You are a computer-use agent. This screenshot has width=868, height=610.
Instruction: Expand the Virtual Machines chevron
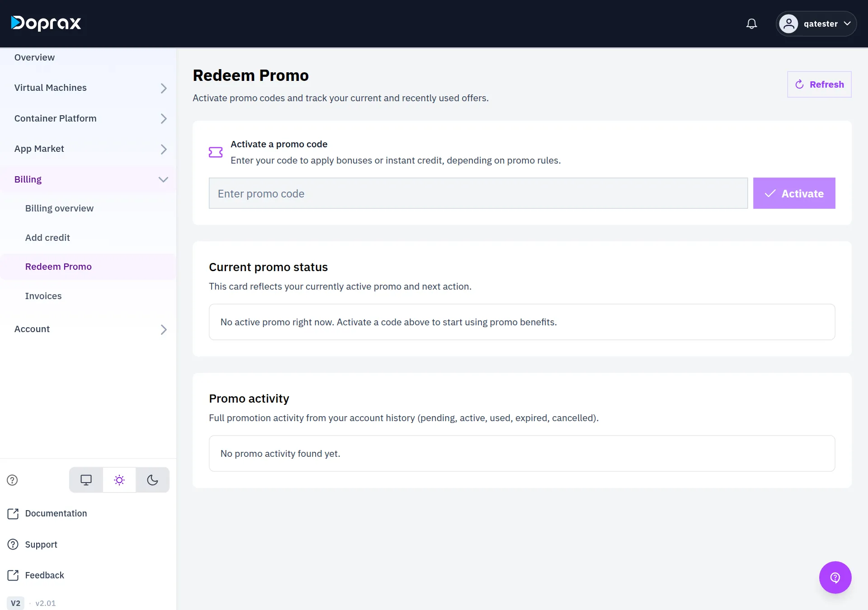[164, 88]
